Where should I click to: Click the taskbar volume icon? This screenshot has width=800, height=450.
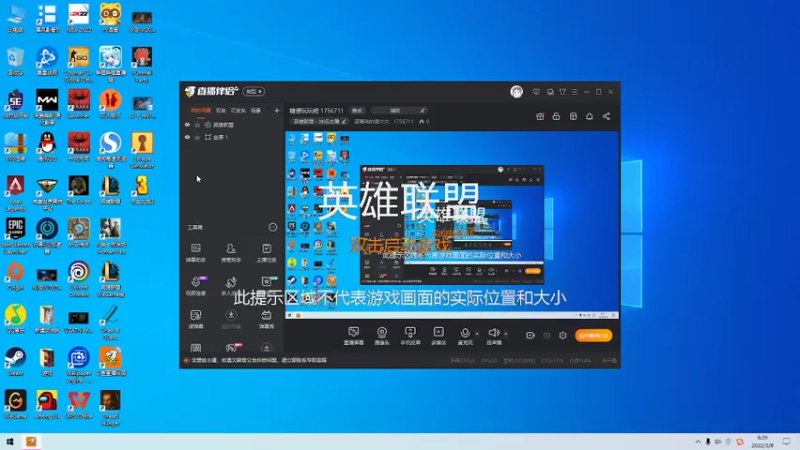[x=718, y=442]
